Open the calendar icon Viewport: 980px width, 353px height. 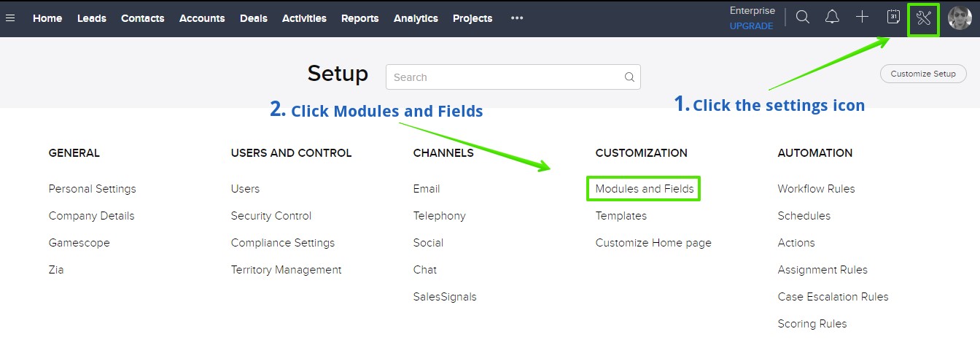pyautogui.click(x=893, y=17)
